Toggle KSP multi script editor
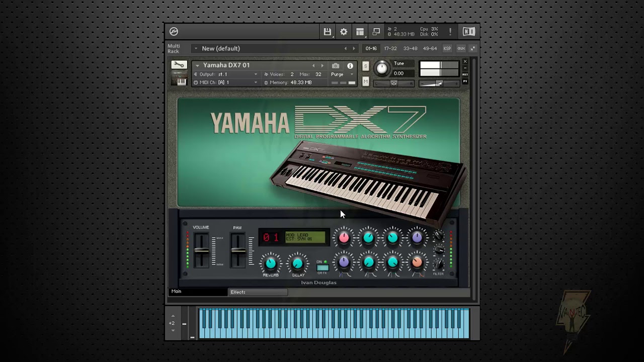The image size is (644, 362). coord(447,48)
